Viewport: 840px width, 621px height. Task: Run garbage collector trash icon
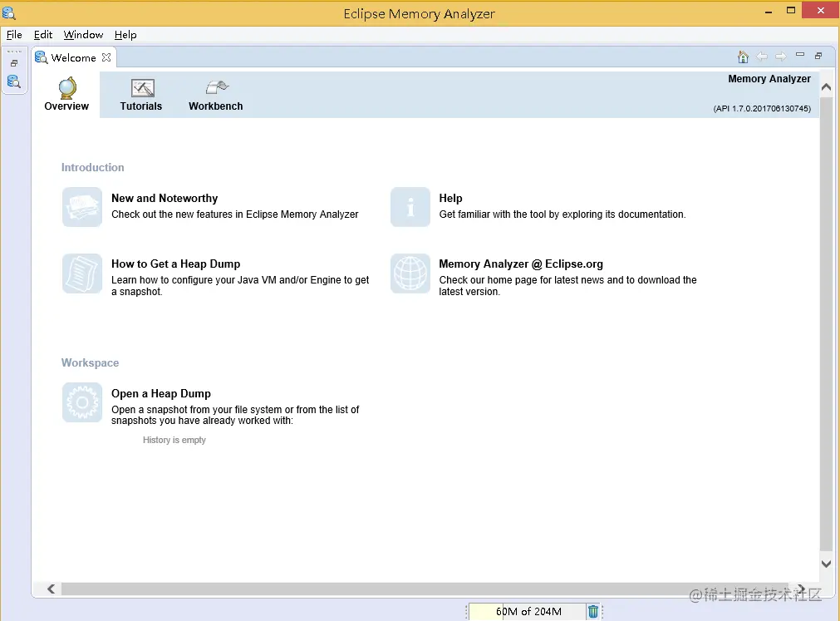point(593,611)
